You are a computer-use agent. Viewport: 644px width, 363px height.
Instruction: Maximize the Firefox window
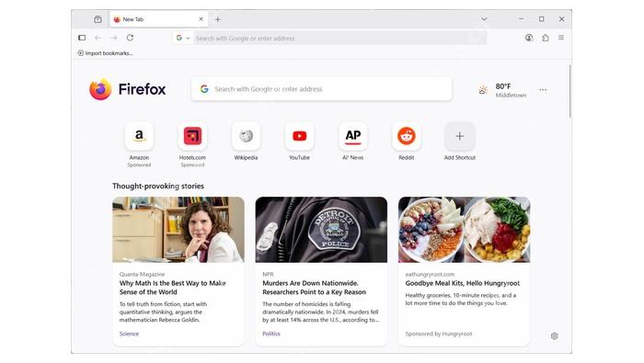coord(541,19)
